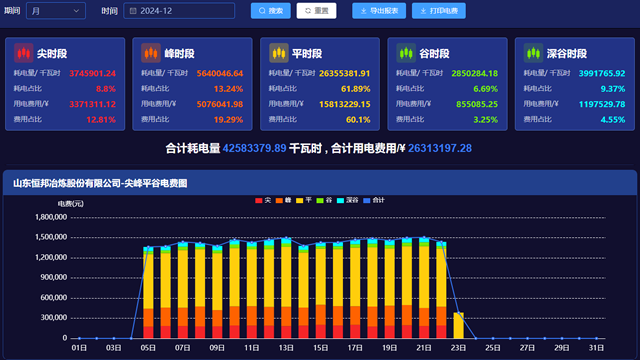Click the 61.89% consumption share value
Screen dimensions: 640x360
tap(356, 89)
